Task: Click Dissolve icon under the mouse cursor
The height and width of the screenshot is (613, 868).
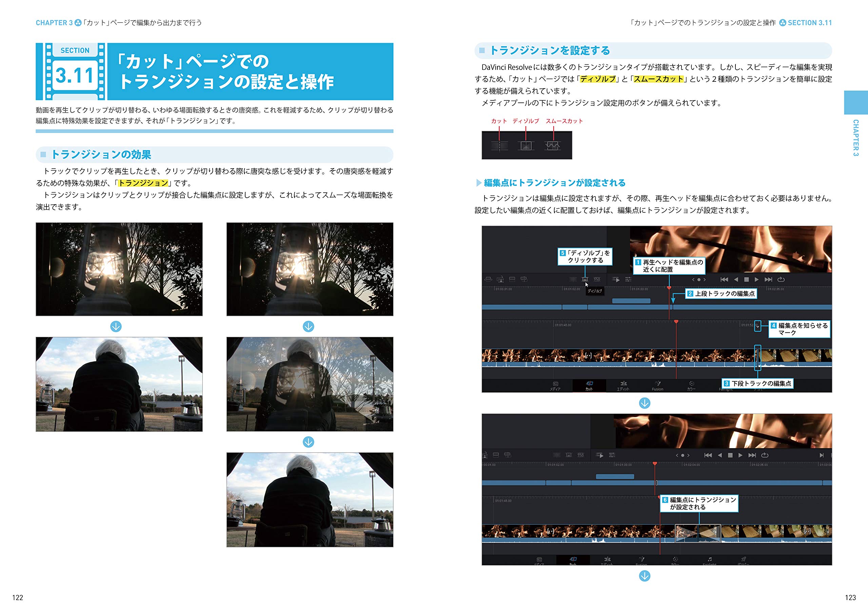Action: click(585, 280)
